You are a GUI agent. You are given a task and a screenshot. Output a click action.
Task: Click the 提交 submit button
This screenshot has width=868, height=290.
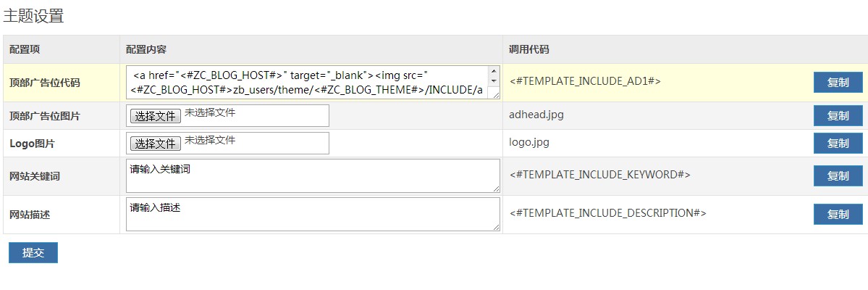click(x=33, y=253)
